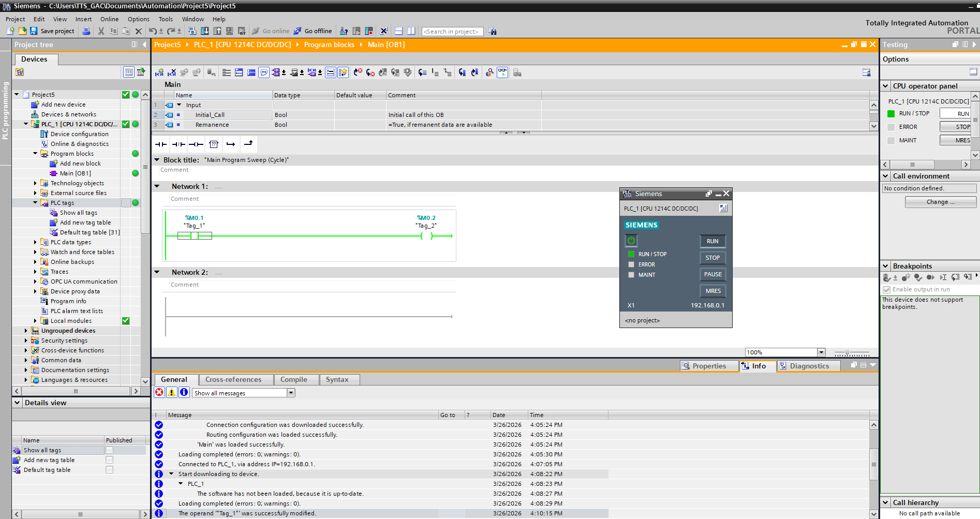This screenshot has width=980, height=519.
Task: Open the Show all messages dropdown
Action: point(291,393)
